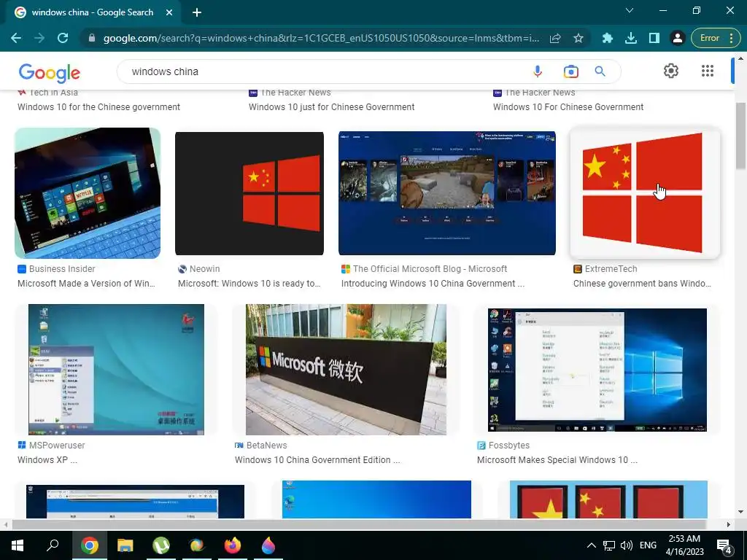Image resolution: width=747 pixels, height=560 pixels.
Task: Open 'Windows 10 For Chinese Government' link
Action: [568, 107]
